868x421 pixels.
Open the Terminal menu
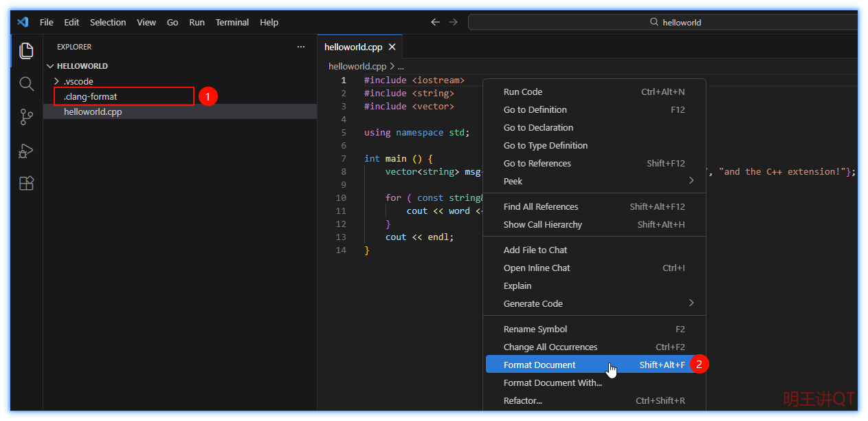[x=232, y=22]
